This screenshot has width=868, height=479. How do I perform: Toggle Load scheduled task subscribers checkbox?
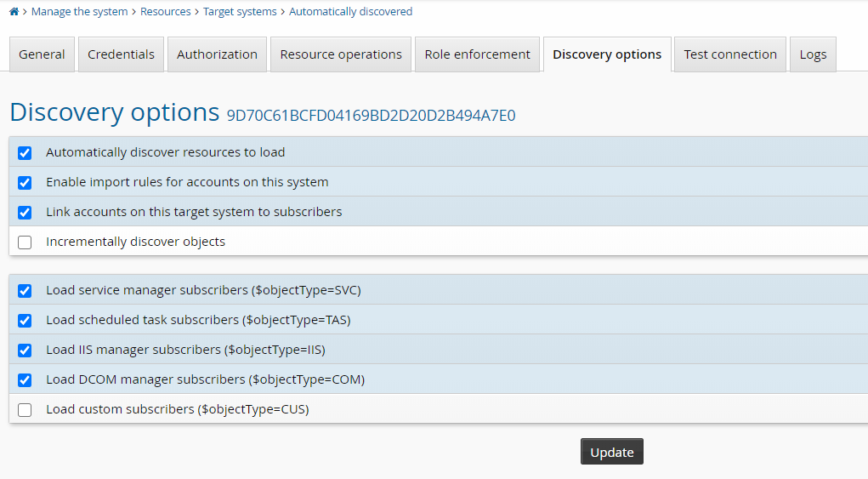pos(25,321)
